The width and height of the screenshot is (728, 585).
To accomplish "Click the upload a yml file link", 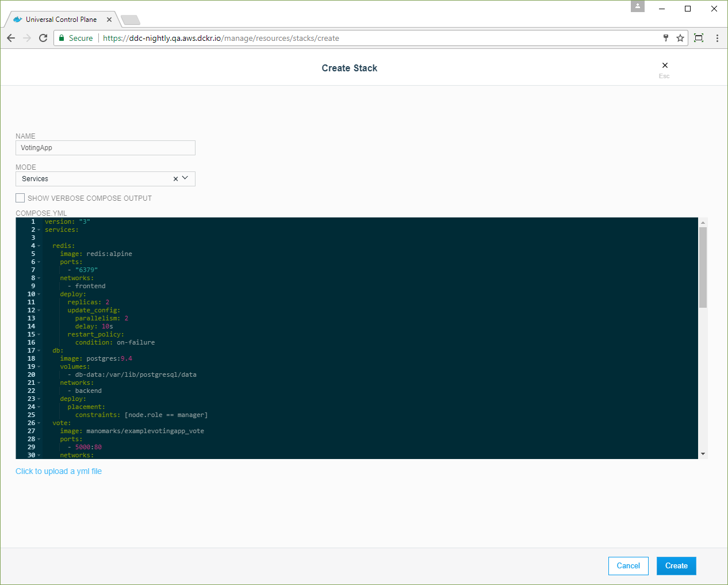I will coord(59,471).
